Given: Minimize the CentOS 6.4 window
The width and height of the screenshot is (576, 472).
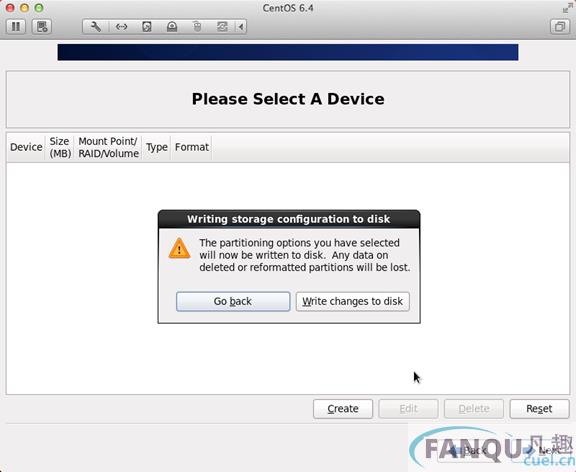Looking at the screenshot, I should click(x=25, y=8).
